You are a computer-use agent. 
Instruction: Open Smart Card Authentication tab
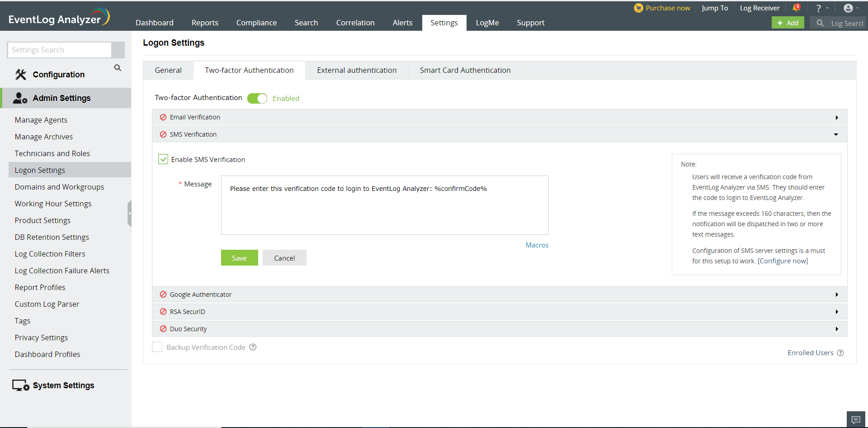tap(465, 70)
